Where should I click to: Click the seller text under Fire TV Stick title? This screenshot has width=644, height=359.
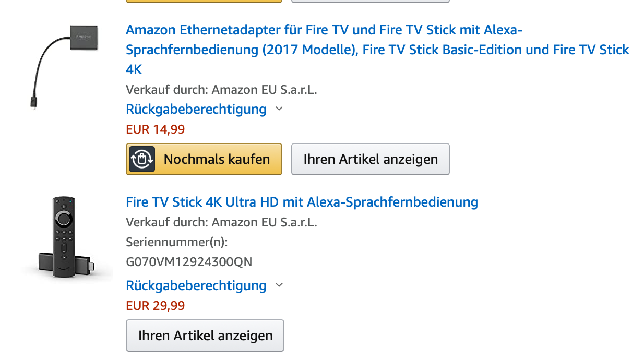pyautogui.click(x=221, y=222)
